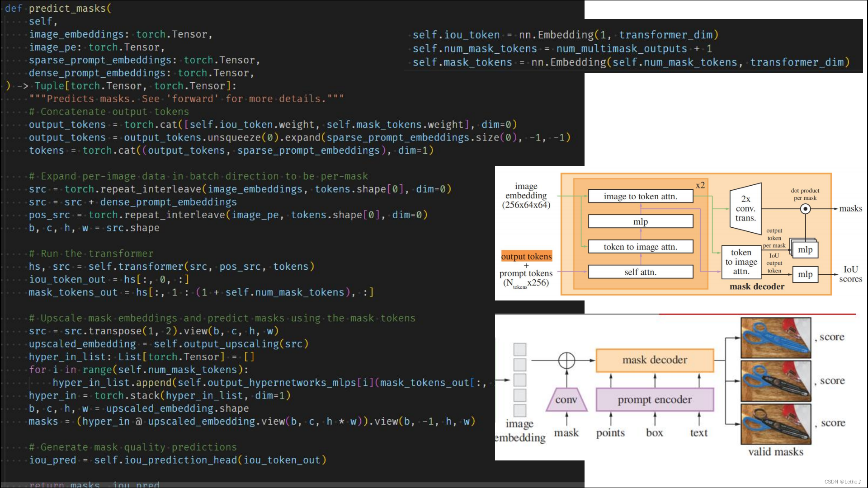Open the middle scissors mask thumbnail
The width and height of the screenshot is (868, 488).
(776, 380)
